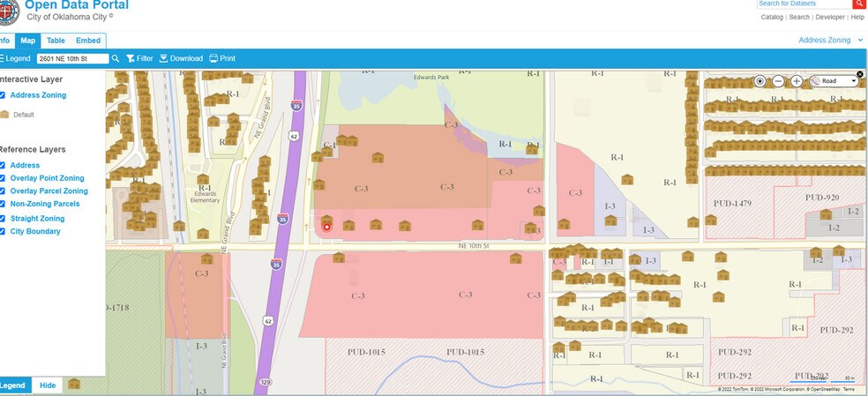This screenshot has width=868, height=396.
Task: Click the locate me target icon
Action: [759, 81]
